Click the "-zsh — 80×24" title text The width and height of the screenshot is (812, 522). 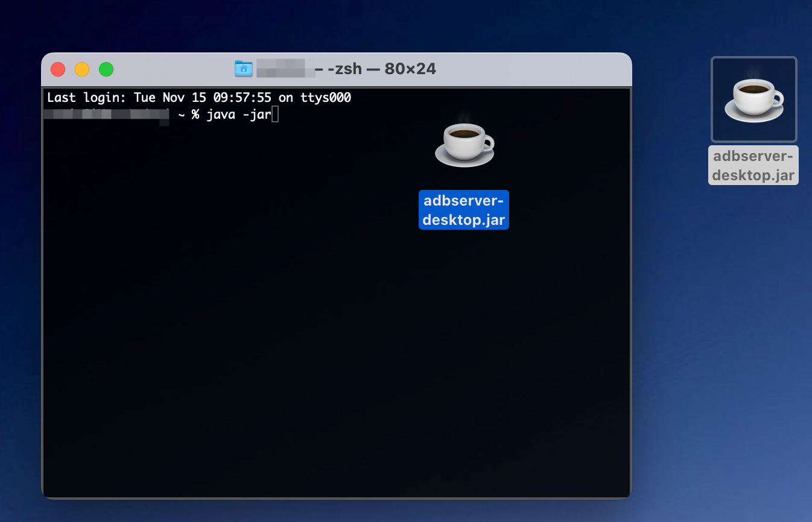381,69
